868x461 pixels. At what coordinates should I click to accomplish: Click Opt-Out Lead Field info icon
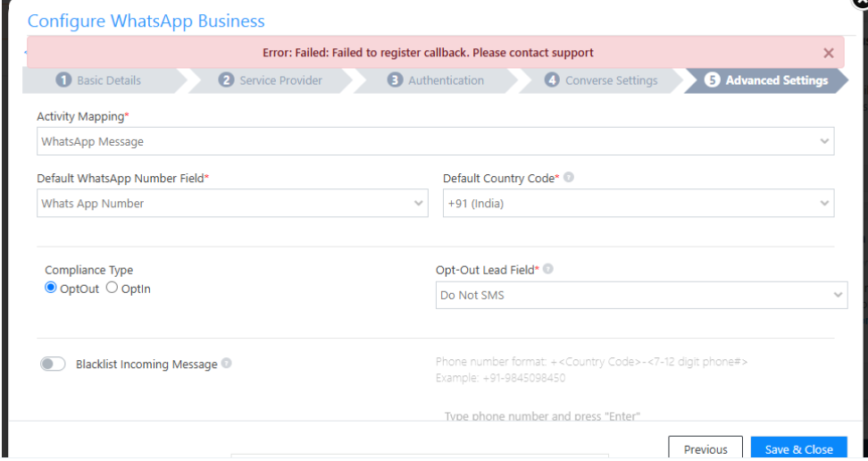pyautogui.click(x=548, y=269)
